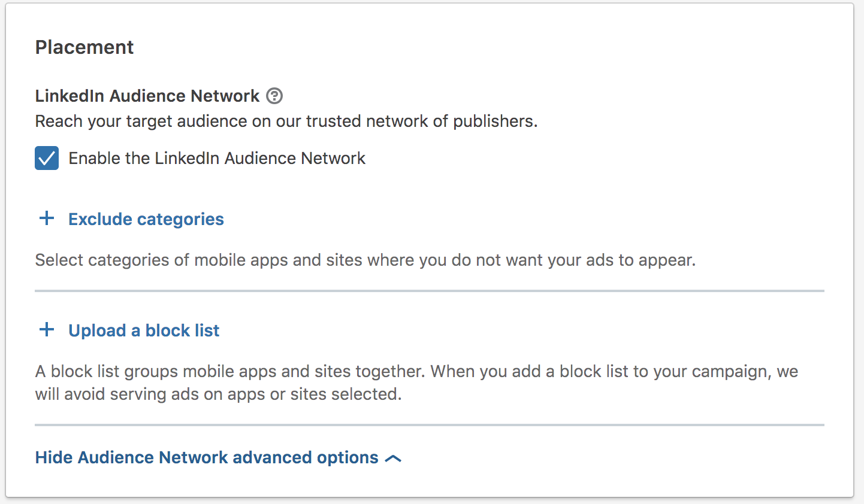This screenshot has width=864, height=504.
Task: Click the 'Select categories of mobile apps' description
Action: 365,260
